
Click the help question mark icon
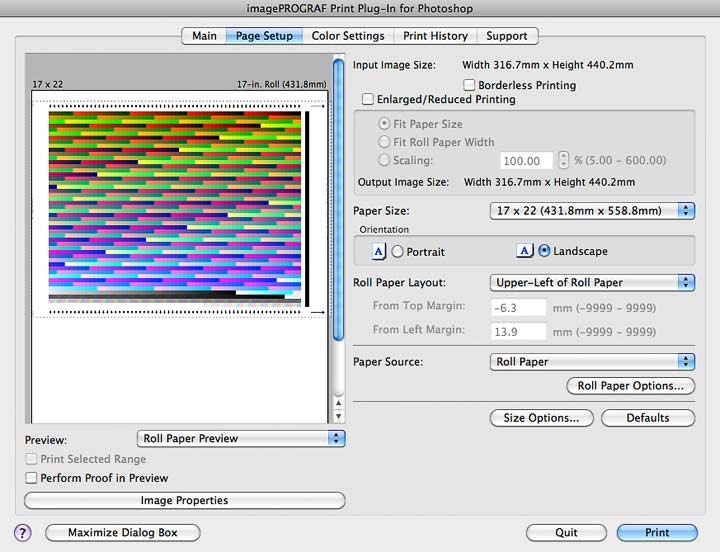[x=22, y=533]
